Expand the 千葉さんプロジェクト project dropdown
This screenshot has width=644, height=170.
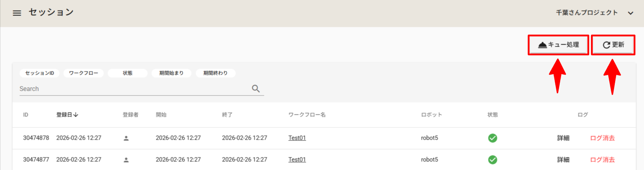point(631,13)
